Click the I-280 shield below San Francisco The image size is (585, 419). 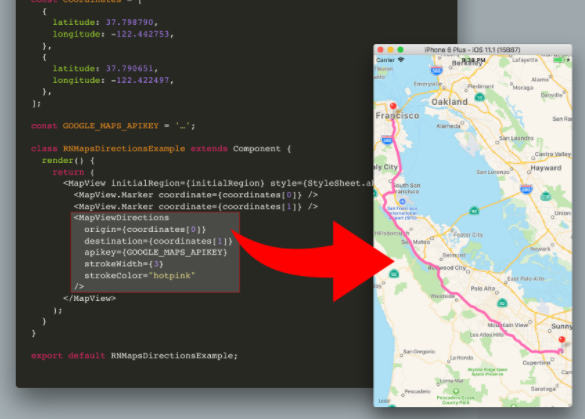click(387, 140)
